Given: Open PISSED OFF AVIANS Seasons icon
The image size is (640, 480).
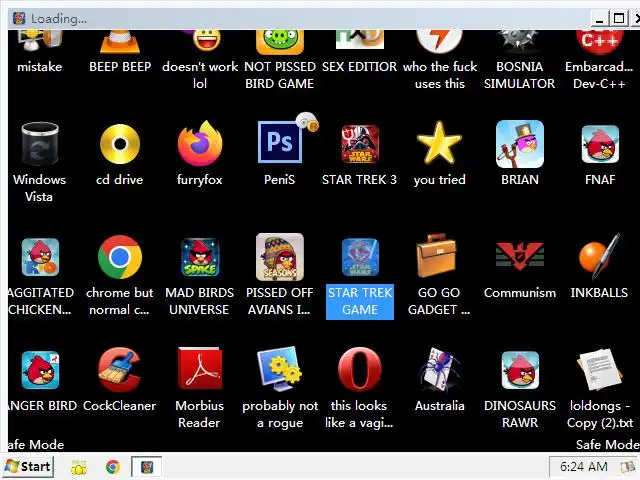Looking at the screenshot, I should pos(280,257).
